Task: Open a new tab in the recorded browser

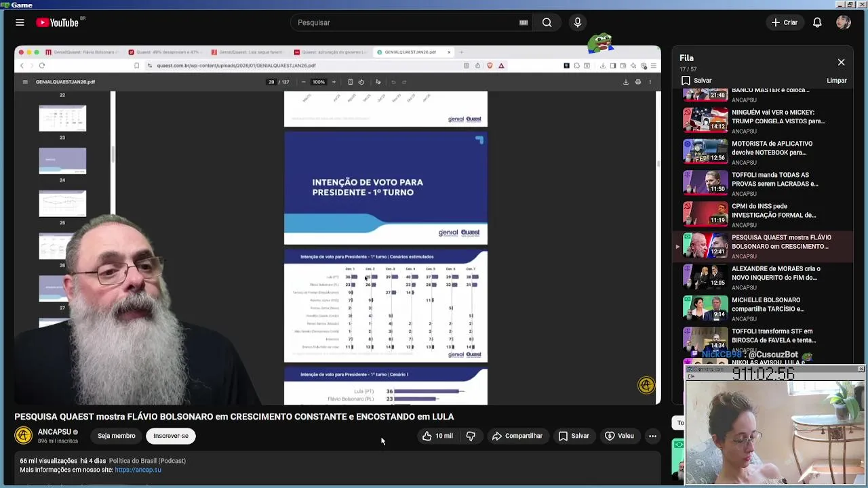Action: (461, 52)
